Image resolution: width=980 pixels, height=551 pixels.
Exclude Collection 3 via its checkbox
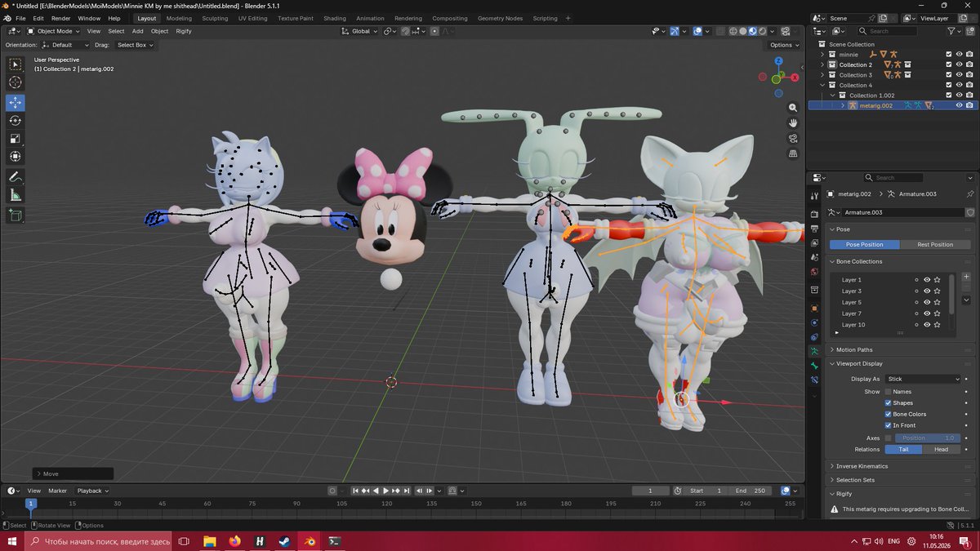948,75
